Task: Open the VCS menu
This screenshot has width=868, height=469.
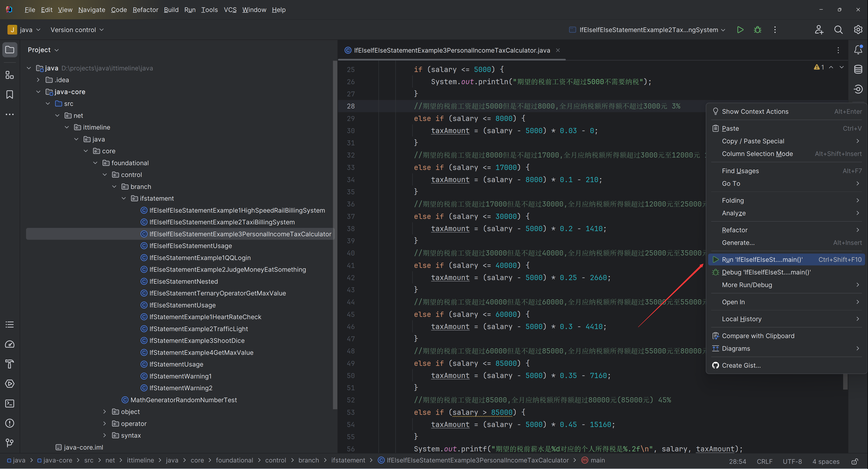Action: (230, 10)
